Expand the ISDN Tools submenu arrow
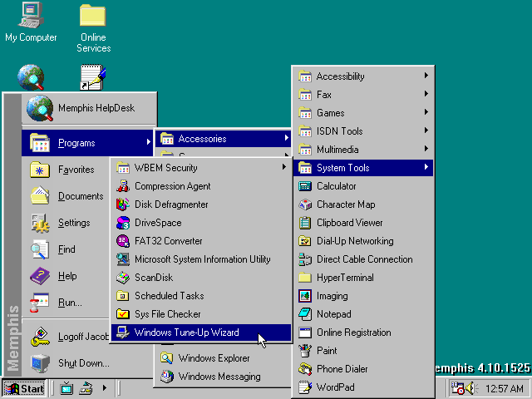This screenshot has height=399, width=532. (x=426, y=131)
